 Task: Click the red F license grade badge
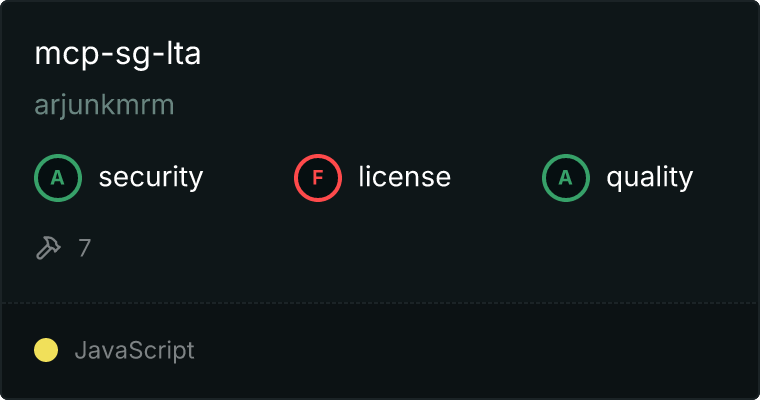pyautogui.click(x=318, y=178)
